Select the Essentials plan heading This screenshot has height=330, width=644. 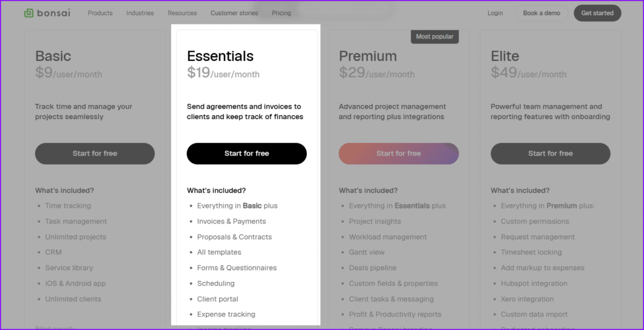220,56
